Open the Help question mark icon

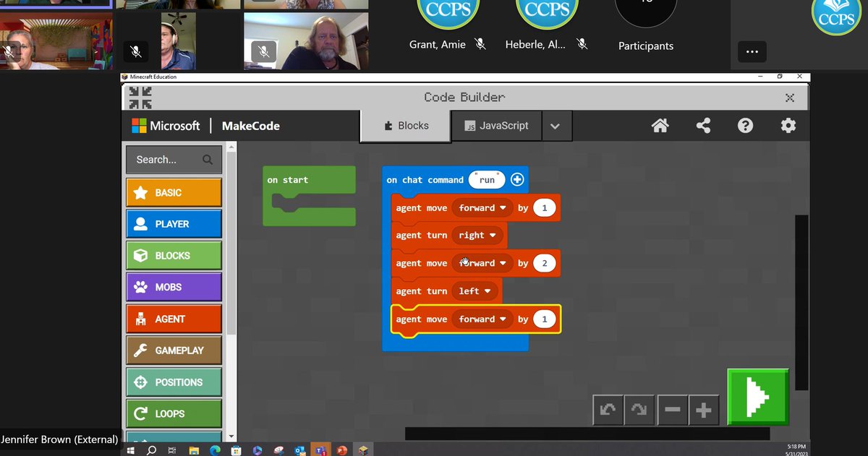(x=745, y=126)
